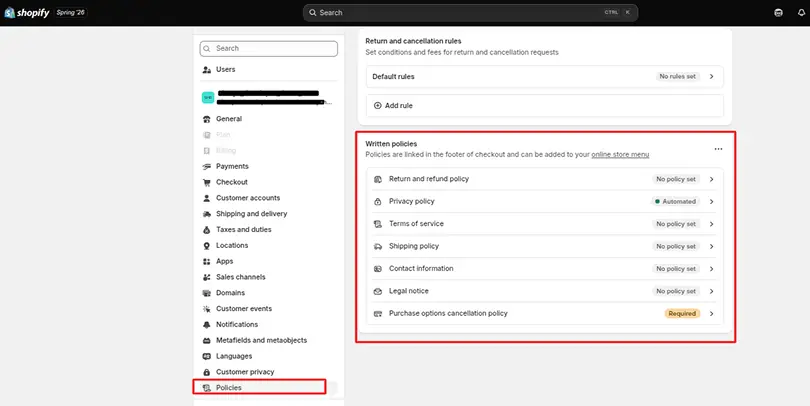
Task: Click the Privacy policy lock icon
Action: point(378,201)
